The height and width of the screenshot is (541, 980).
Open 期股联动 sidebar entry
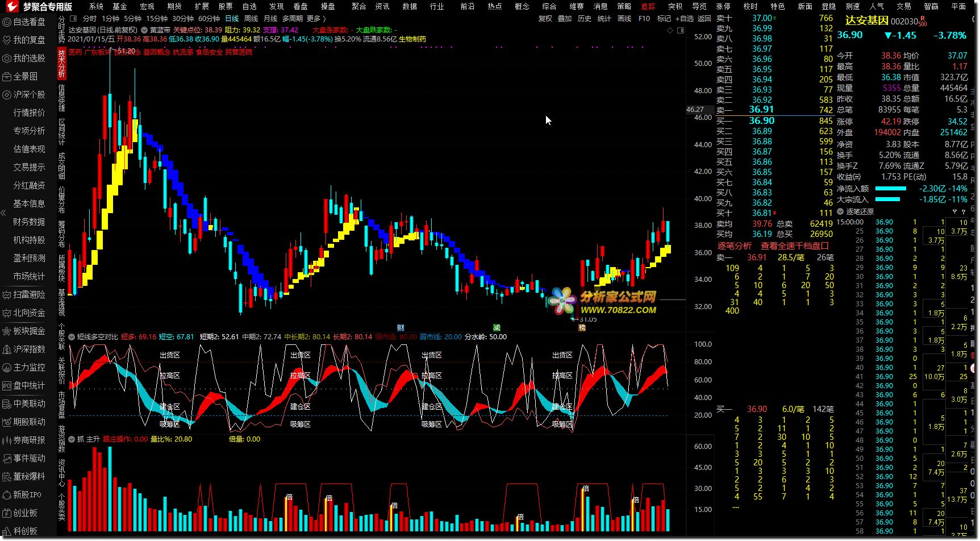(x=24, y=422)
